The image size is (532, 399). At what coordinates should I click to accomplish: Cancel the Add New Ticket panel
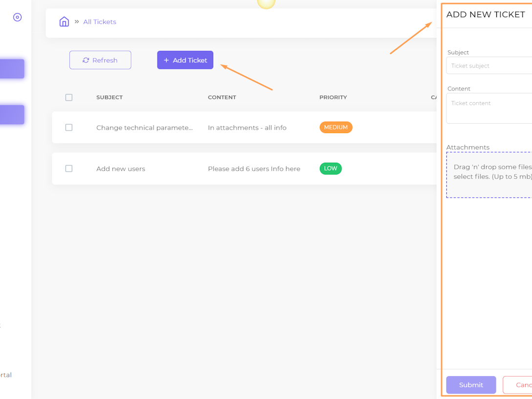coord(518,385)
